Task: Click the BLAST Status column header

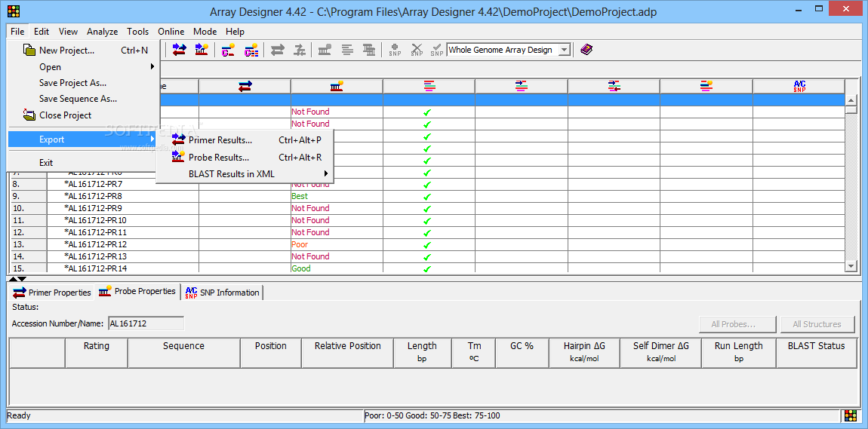Action: click(x=817, y=353)
